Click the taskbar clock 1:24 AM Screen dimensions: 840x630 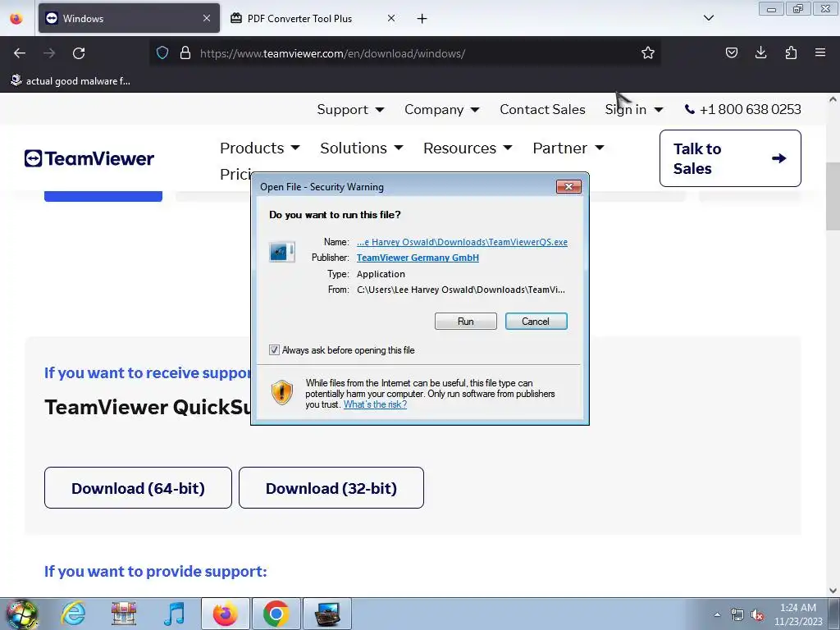tap(798, 614)
